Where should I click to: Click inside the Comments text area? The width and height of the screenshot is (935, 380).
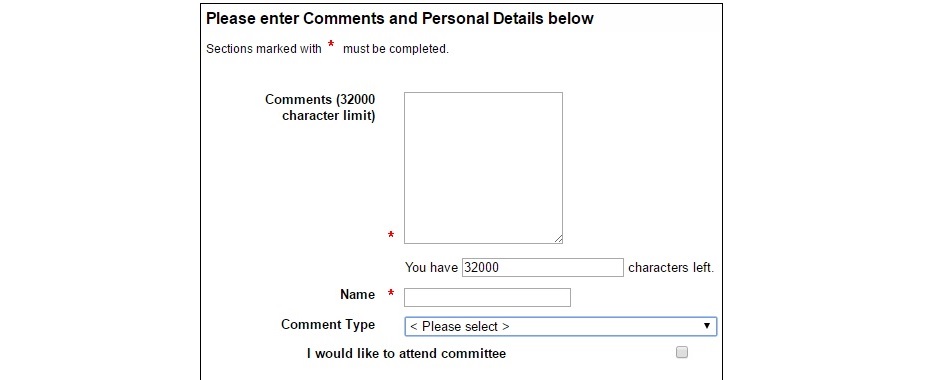point(483,168)
